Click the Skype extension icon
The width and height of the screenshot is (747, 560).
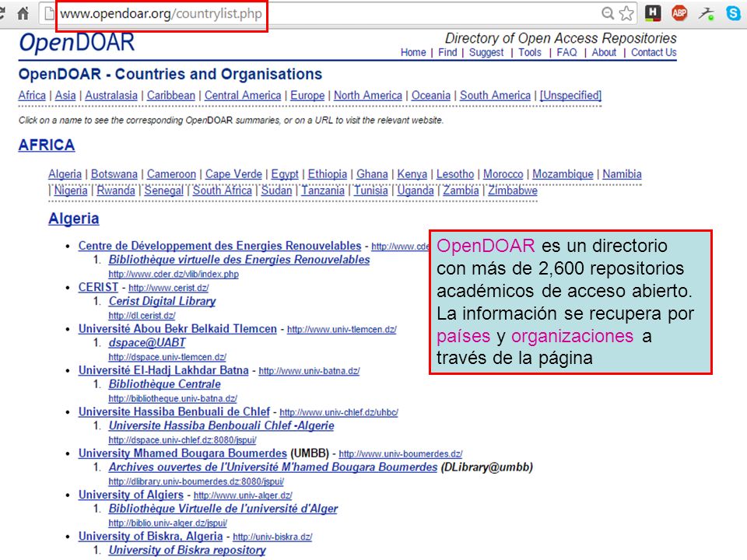click(733, 13)
